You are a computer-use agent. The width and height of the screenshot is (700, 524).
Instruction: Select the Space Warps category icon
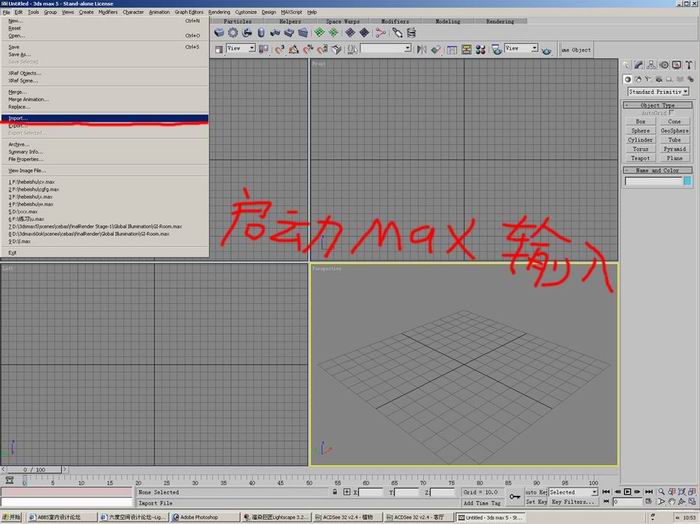coord(680,79)
